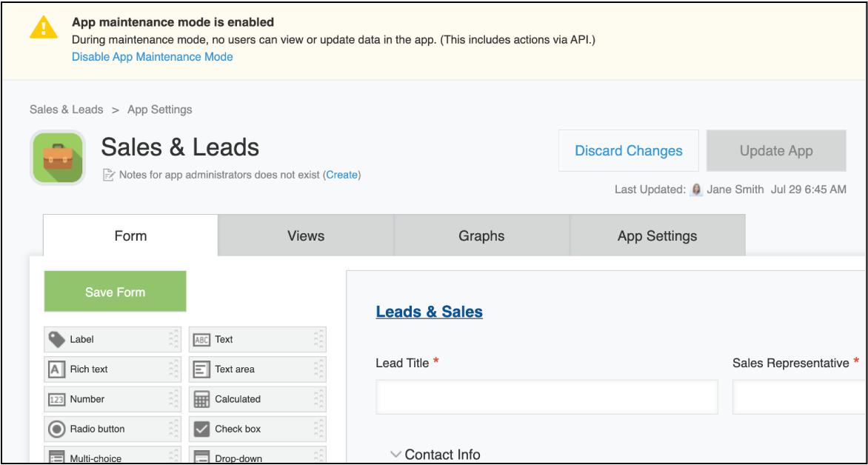Open the Graphs tab
Viewport: 868px width, 465px height.
[x=481, y=236]
